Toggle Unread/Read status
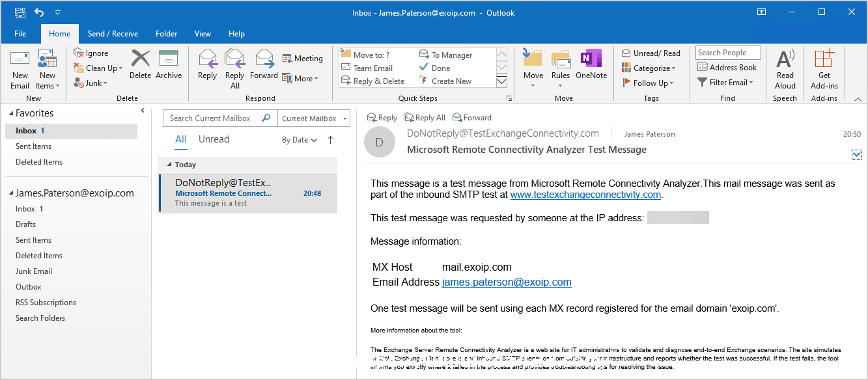868x380 pixels. 651,53
